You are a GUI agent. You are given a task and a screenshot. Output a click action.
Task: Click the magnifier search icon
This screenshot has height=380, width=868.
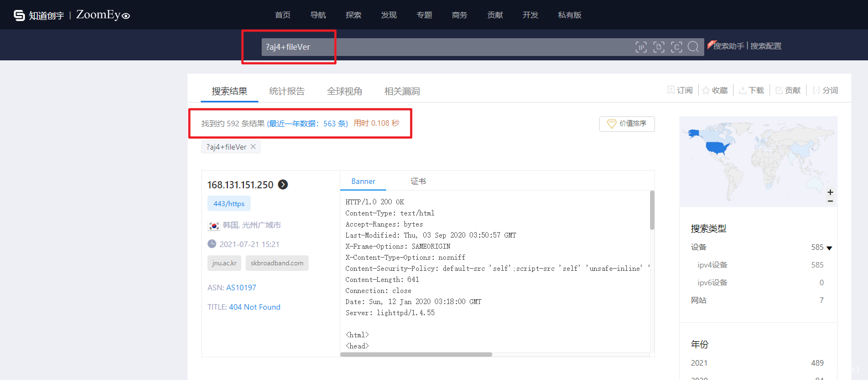(x=693, y=47)
